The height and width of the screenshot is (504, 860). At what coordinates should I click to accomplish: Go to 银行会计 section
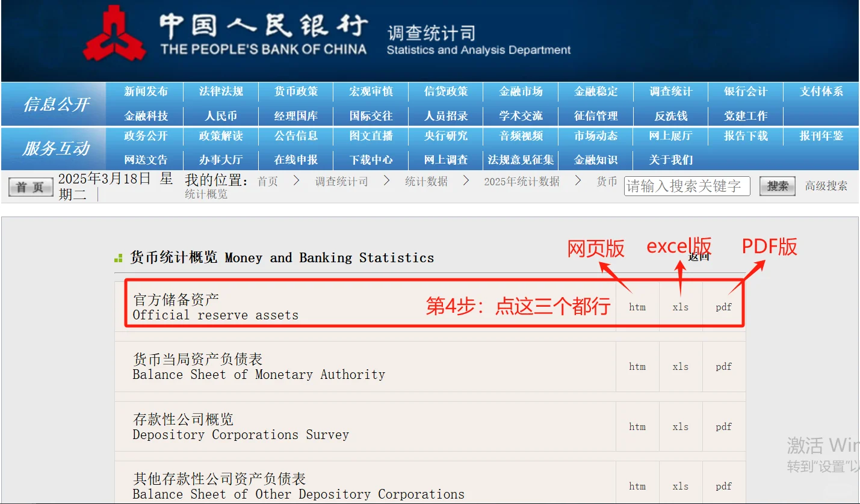[746, 91]
